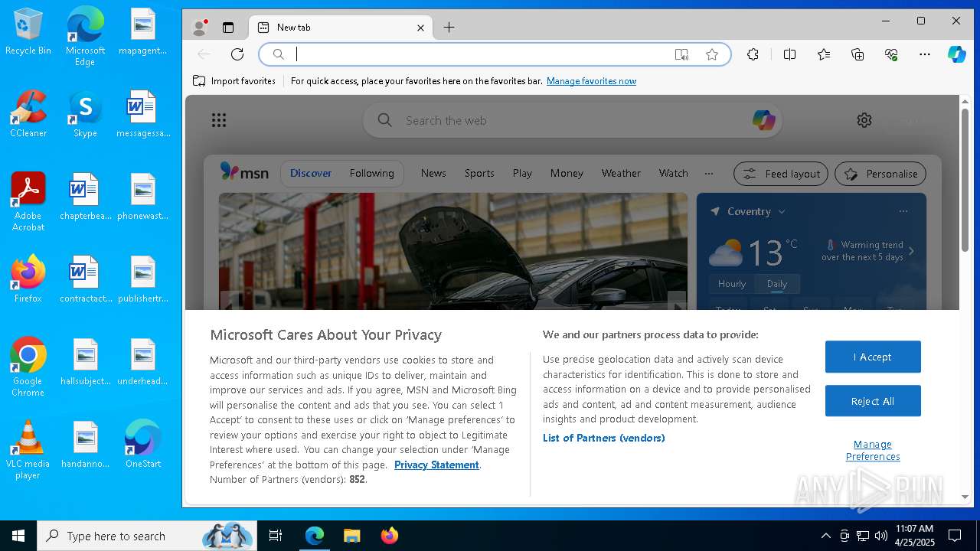
Task: Open the Extensions puzzle icon
Action: 753,54
